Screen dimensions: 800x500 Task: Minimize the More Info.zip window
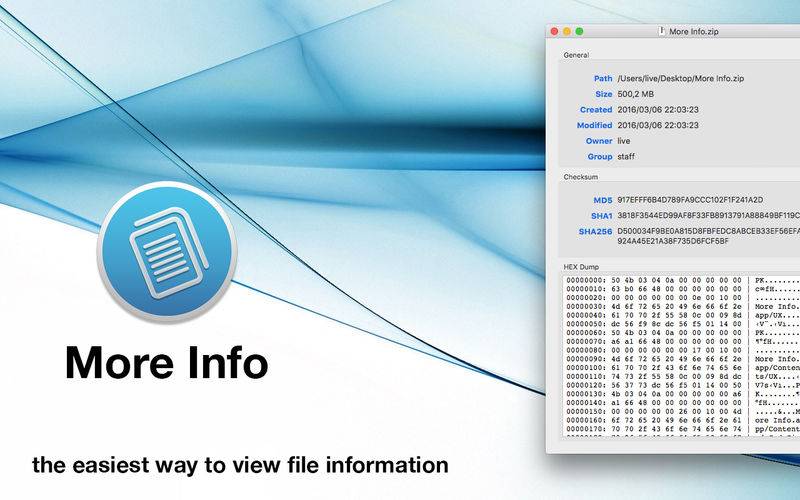[x=567, y=32]
